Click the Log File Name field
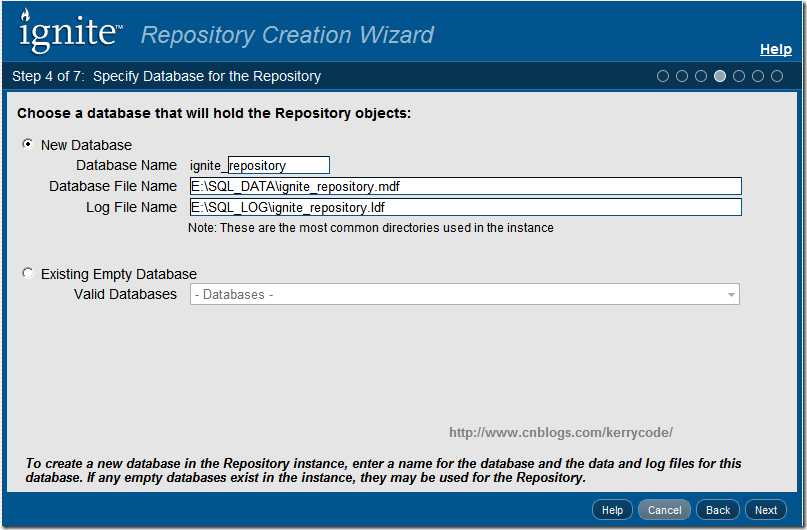The width and height of the screenshot is (807, 530). pyautogui.click(x=466, y=207)
